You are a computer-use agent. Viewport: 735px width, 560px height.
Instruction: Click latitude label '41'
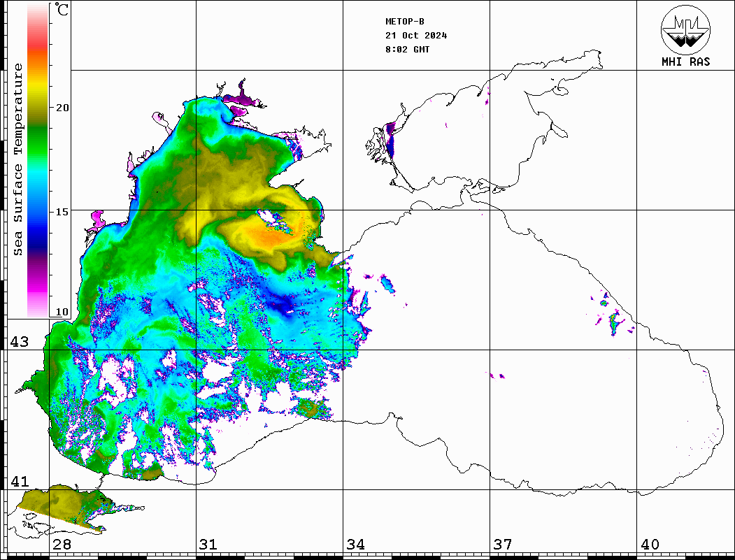pos(20,482)
